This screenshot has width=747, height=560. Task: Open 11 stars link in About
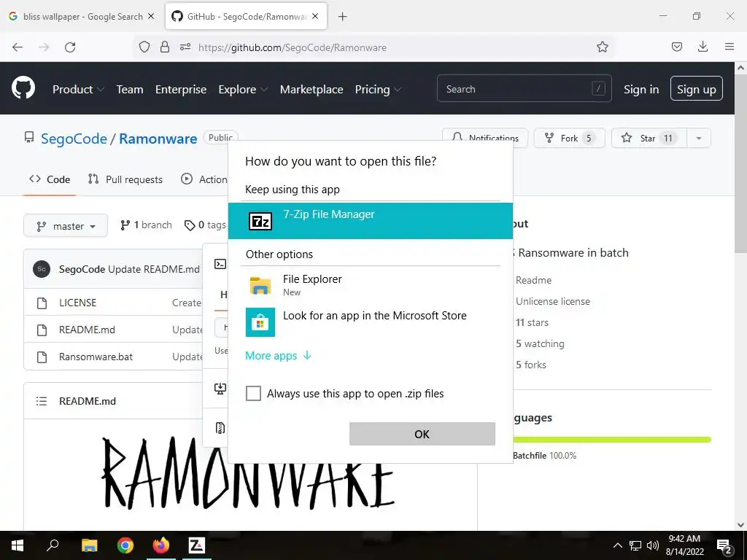tap(532, 322)
